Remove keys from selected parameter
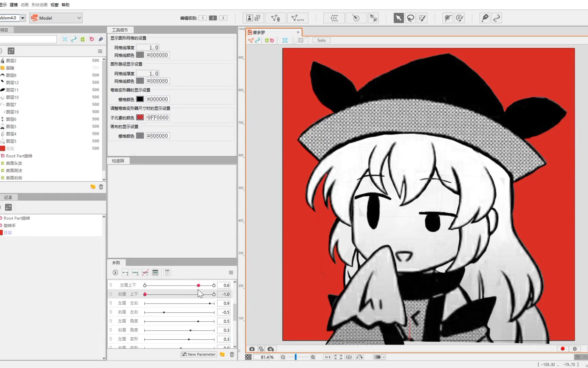 coord(145,273)
